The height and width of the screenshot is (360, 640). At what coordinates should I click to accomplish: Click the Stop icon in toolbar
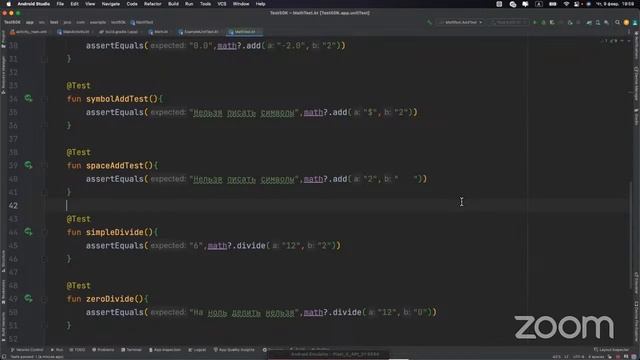point(578,22)
